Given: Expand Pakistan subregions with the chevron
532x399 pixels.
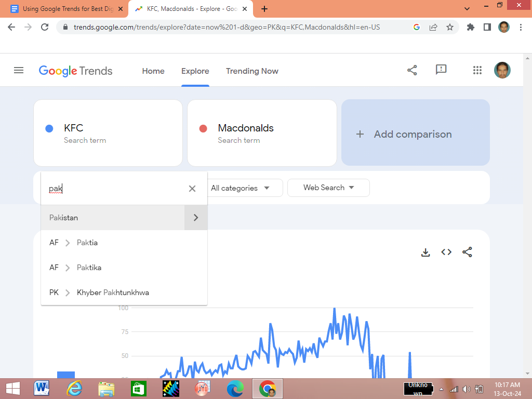Looking at the screenshot, I should coord(196,218).
